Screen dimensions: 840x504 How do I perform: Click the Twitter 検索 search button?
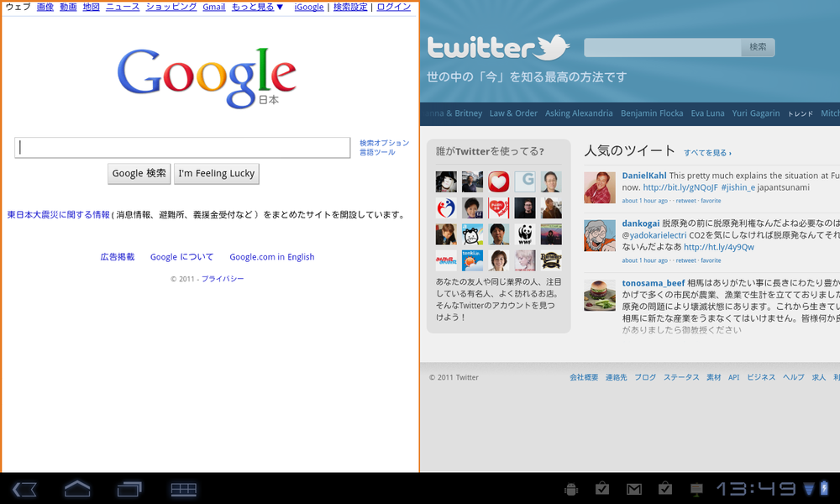758,47
